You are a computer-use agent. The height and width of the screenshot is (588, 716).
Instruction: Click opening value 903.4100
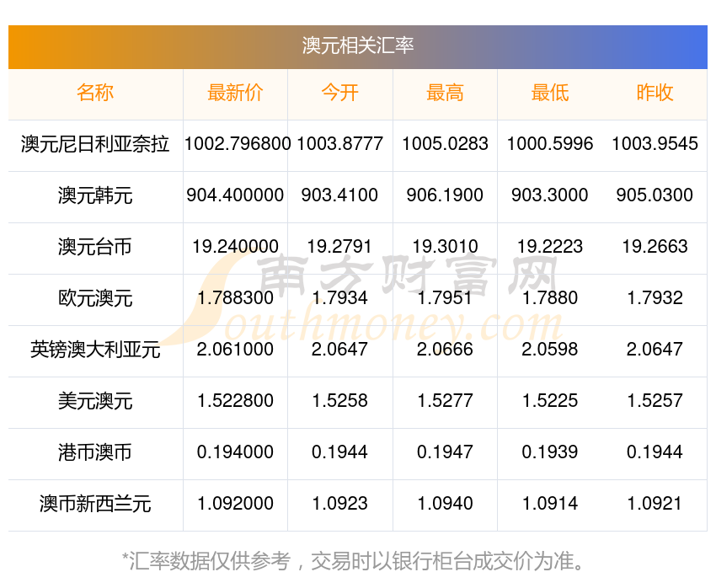pyautogui.click(x=339, y=195)
